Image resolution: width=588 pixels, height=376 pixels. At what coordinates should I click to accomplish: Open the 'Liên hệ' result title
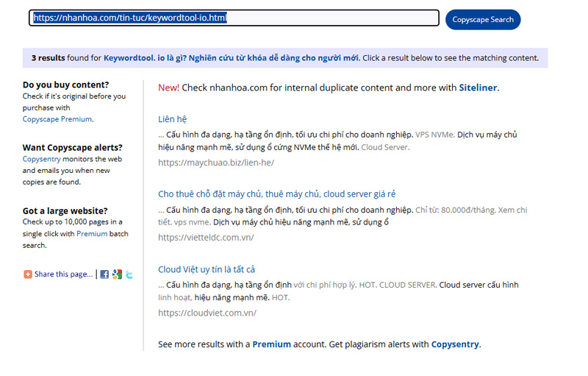pyautogui.click(x=172, y=119)
